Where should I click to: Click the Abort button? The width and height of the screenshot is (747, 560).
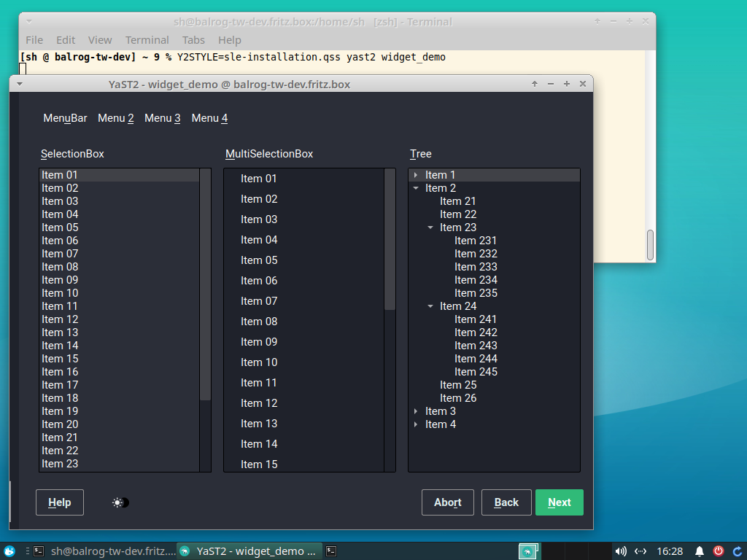pos(448,502)
